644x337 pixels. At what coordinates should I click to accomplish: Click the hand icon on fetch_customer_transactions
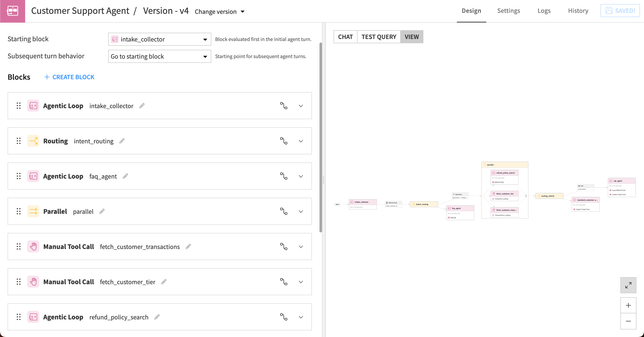(33, 246)
